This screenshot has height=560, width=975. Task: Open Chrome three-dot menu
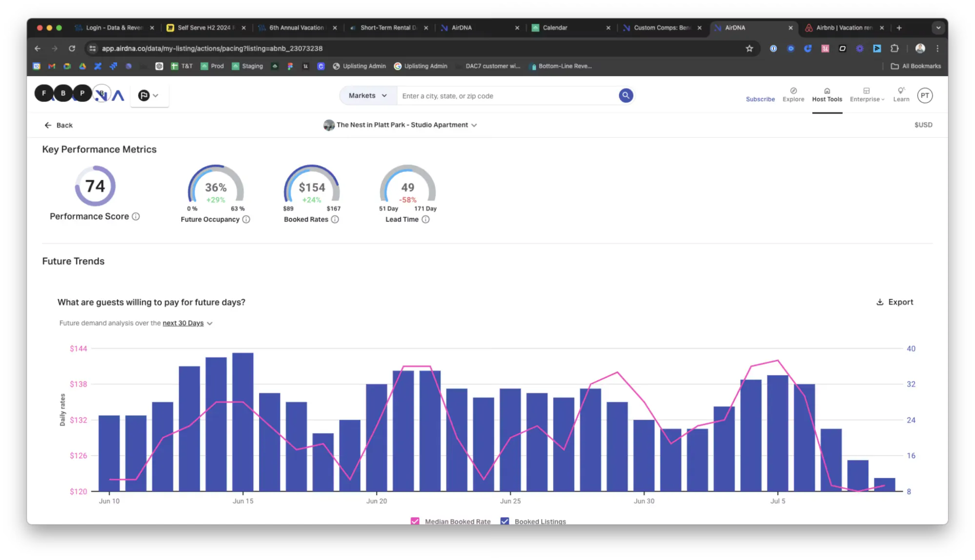(937, 48)
